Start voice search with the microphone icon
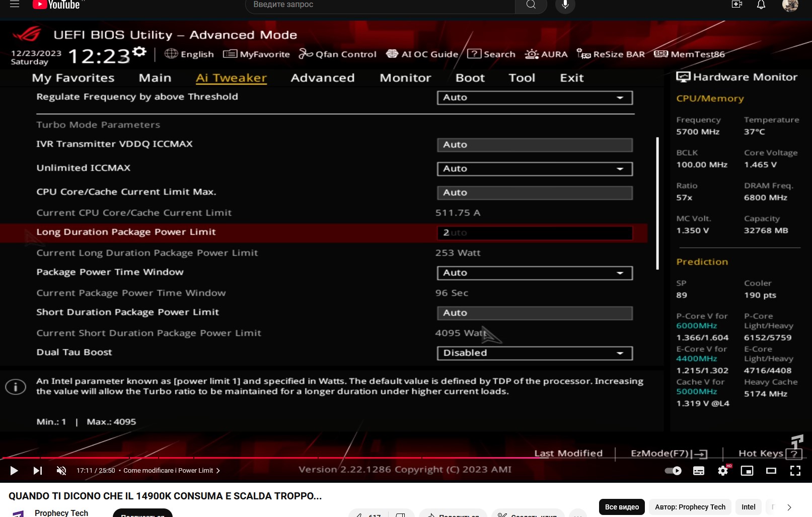The height and width of the screenshot is (517, 812). (x=565, y=5)
